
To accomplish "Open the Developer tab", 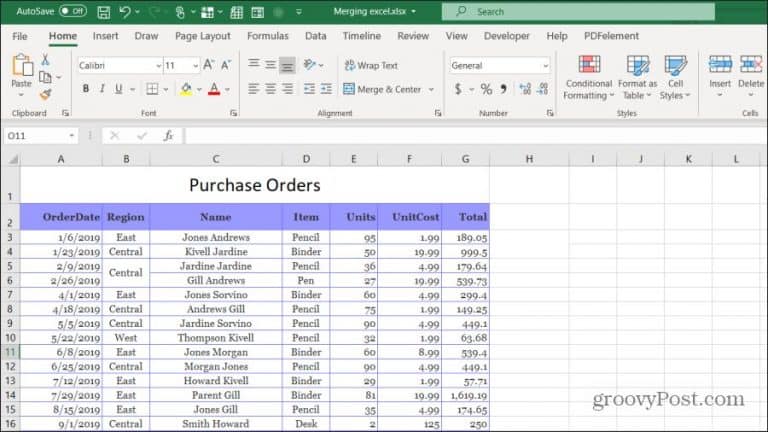I will pos(506,36).
